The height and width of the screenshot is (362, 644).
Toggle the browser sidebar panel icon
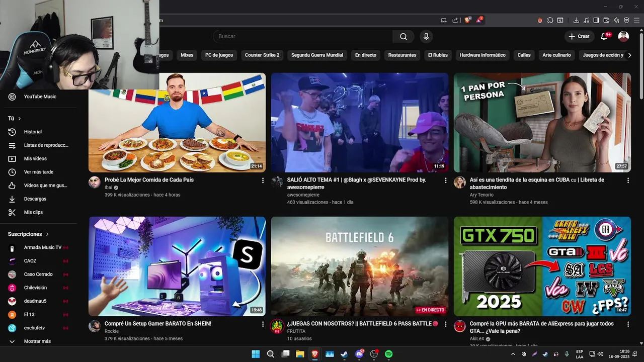[x=596, y=20]
